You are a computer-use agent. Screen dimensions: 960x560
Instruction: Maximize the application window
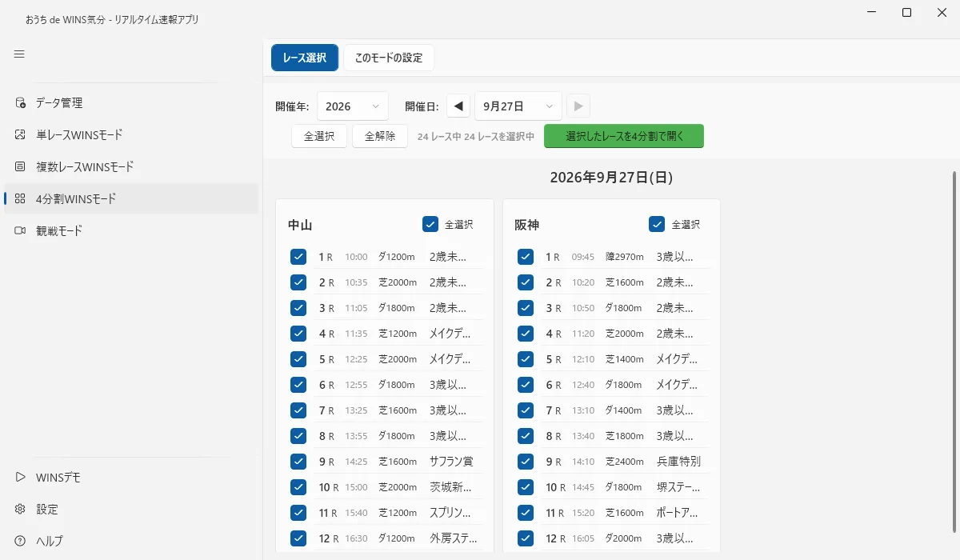(906, 12)
